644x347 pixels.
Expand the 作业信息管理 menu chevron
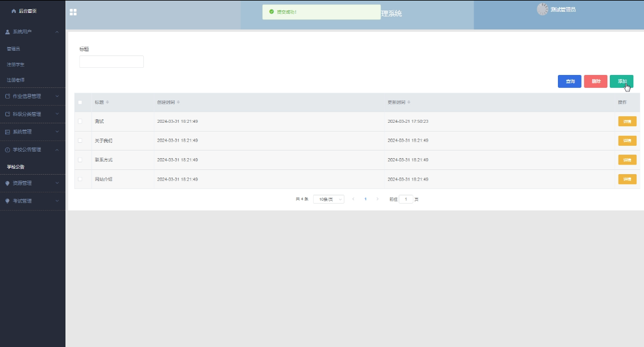tap(57, 96)
